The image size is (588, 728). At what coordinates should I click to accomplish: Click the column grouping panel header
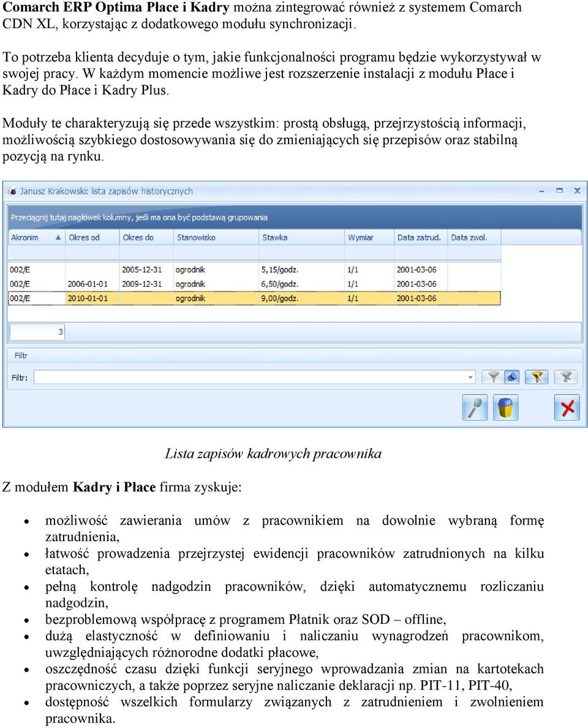pos(294,218)
